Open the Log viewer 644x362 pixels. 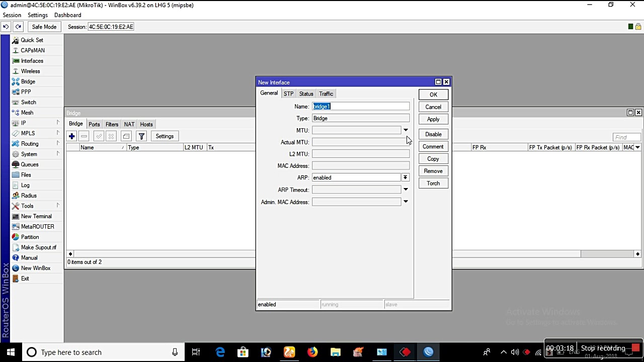tap(25, 185)
